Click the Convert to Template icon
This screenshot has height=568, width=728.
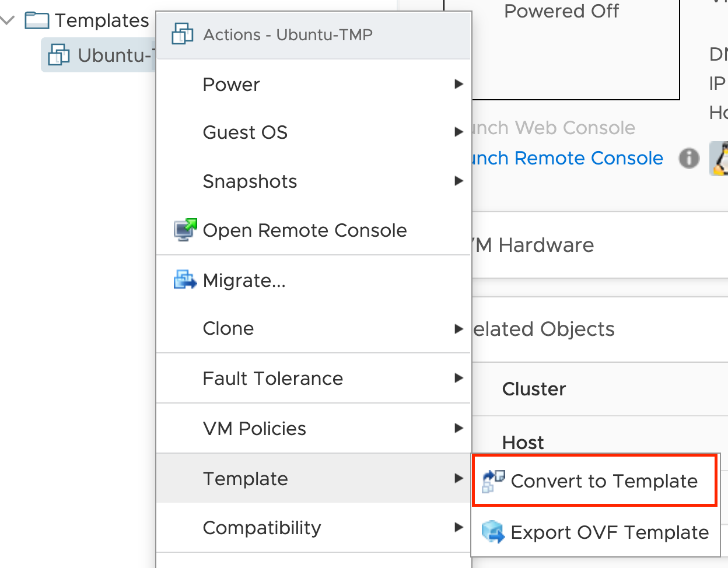(x=494, y=481)
